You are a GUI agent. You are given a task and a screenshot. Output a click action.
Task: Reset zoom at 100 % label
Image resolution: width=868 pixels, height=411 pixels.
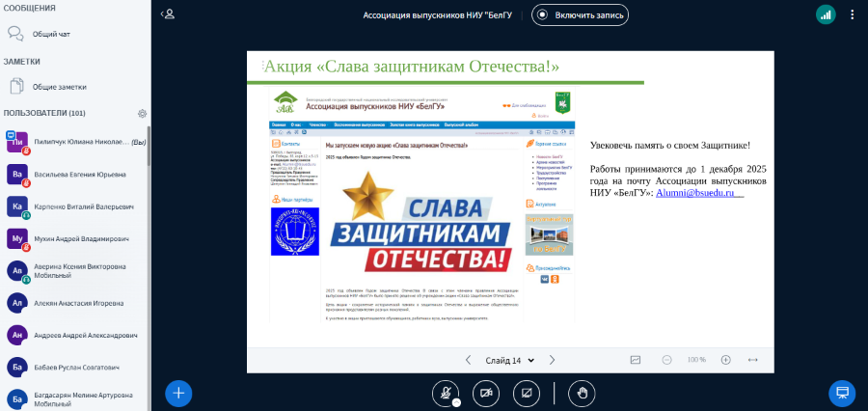point(696,360)
